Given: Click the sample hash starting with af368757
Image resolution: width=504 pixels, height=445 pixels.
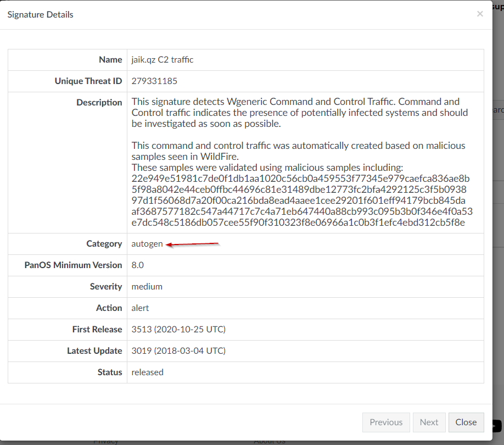Looking at the screenshot, I should (302, 212).
